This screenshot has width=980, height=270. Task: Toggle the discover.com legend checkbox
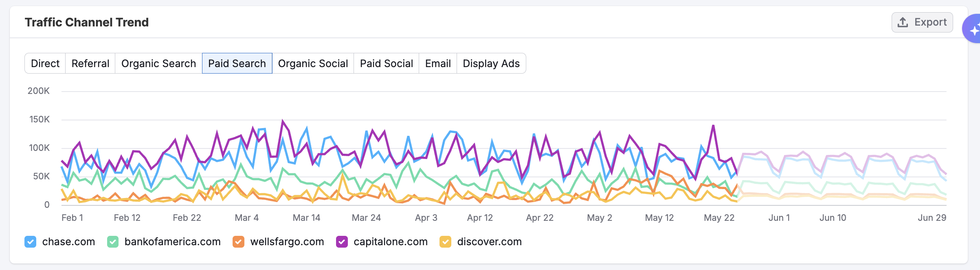[446, 242]
